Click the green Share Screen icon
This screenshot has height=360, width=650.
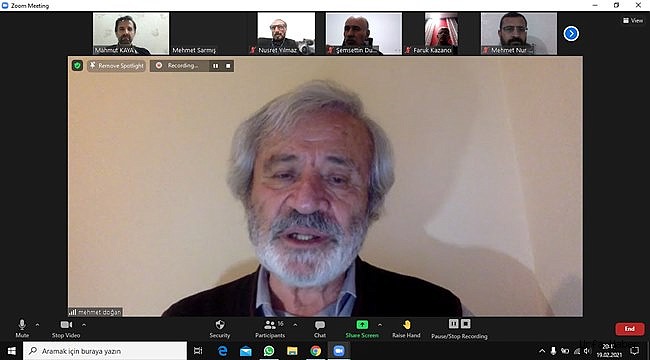(x=362, y=324)
